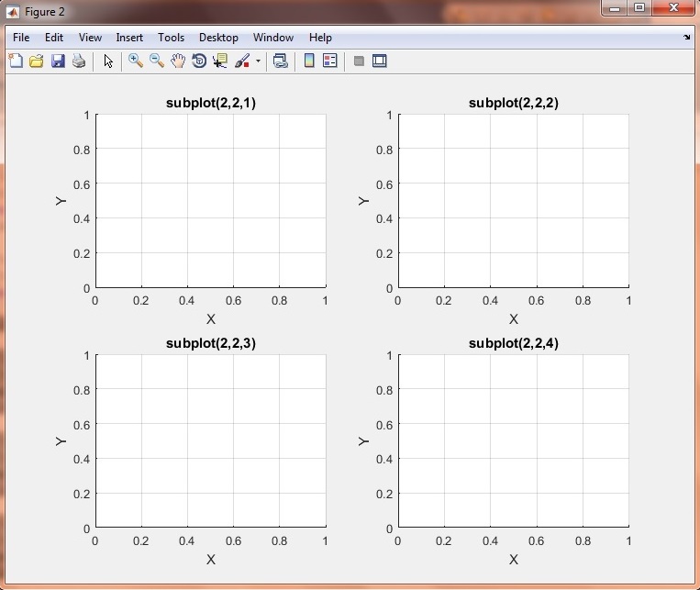Click the Y axis label of subplot(2,2,4)
The image size is (700, 590).
(363, 441)
